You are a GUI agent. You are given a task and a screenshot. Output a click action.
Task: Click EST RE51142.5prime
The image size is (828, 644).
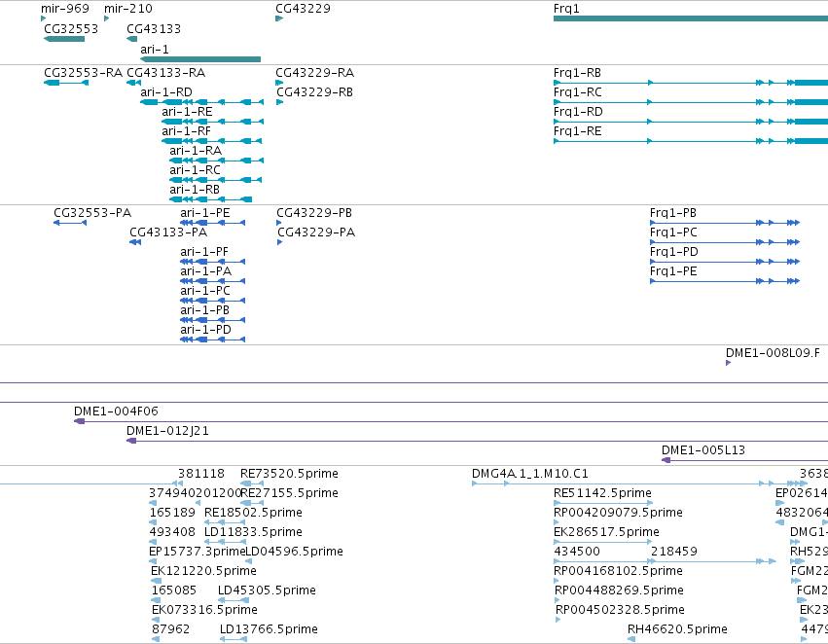click(x=603, y=503)
